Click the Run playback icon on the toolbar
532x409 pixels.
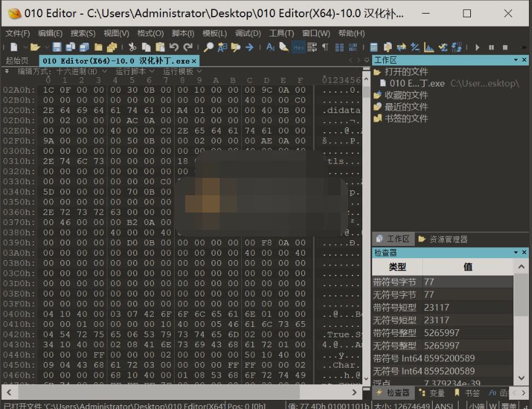coord(477,46)
